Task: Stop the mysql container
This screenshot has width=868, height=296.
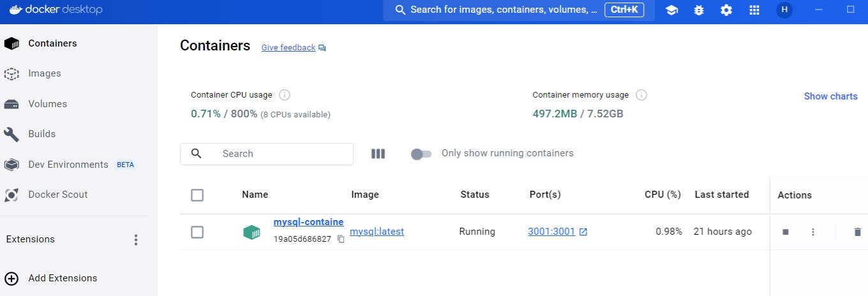Action: [786, 232]
